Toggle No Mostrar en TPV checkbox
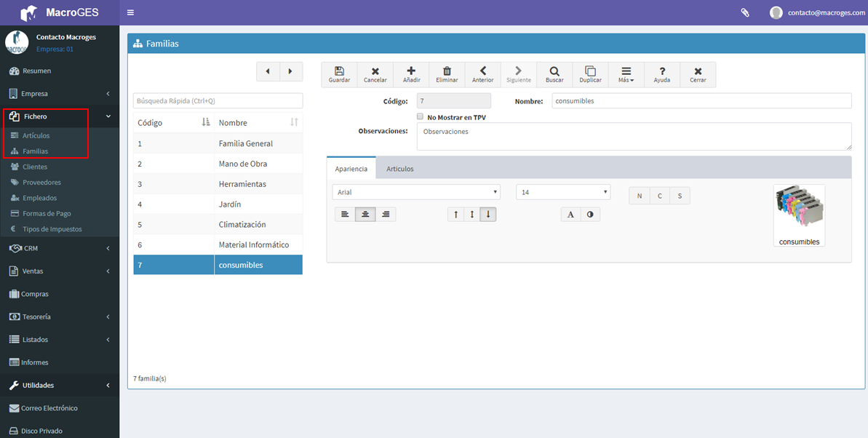The width and height of the screenshot is (868, 438). [x=420, y=117]
